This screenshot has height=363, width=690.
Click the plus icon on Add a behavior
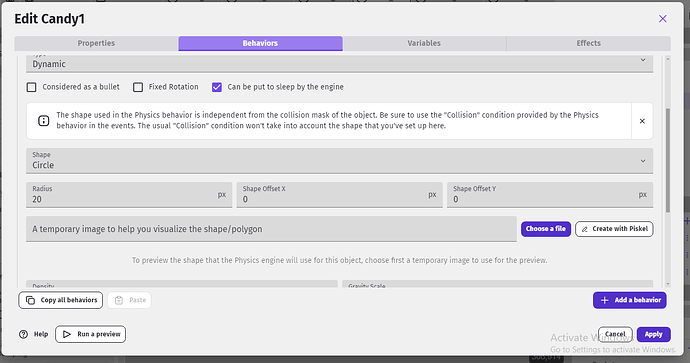[605, 300]
